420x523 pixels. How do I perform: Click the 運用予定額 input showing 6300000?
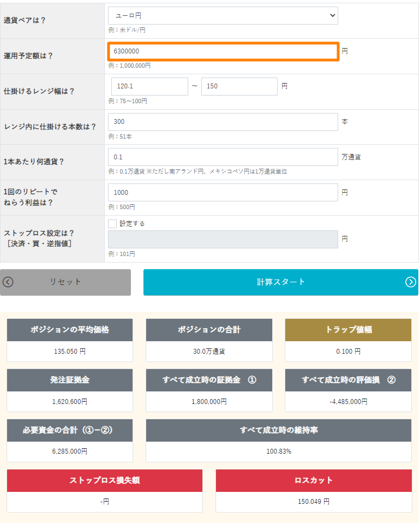tap(223, 51)
